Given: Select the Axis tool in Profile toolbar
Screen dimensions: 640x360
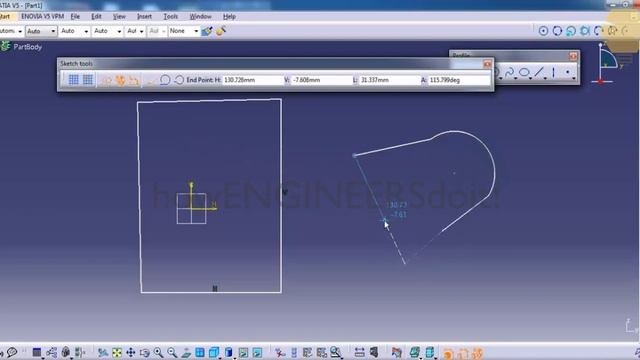Looking at the screenshot, I should coord(553,73).
